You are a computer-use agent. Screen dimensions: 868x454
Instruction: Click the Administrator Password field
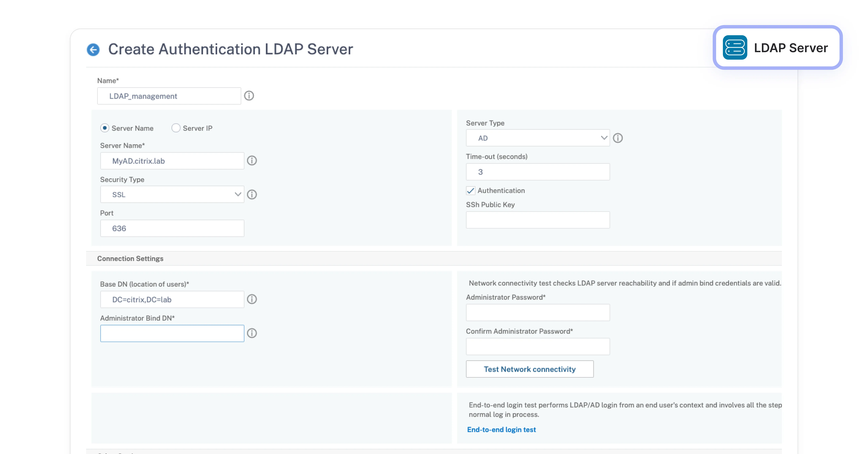pos(537,313)
